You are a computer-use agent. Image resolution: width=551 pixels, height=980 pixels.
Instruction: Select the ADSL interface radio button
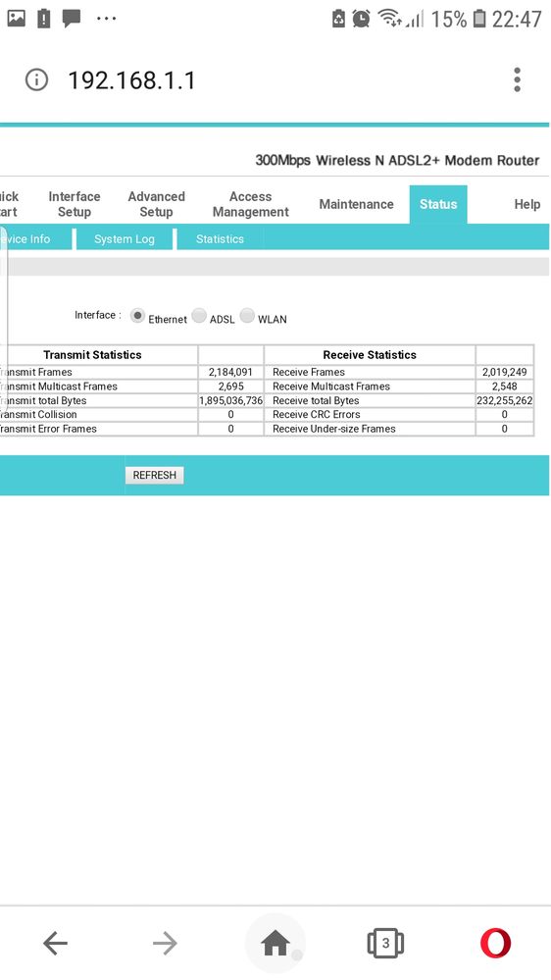tap(199, 316)
